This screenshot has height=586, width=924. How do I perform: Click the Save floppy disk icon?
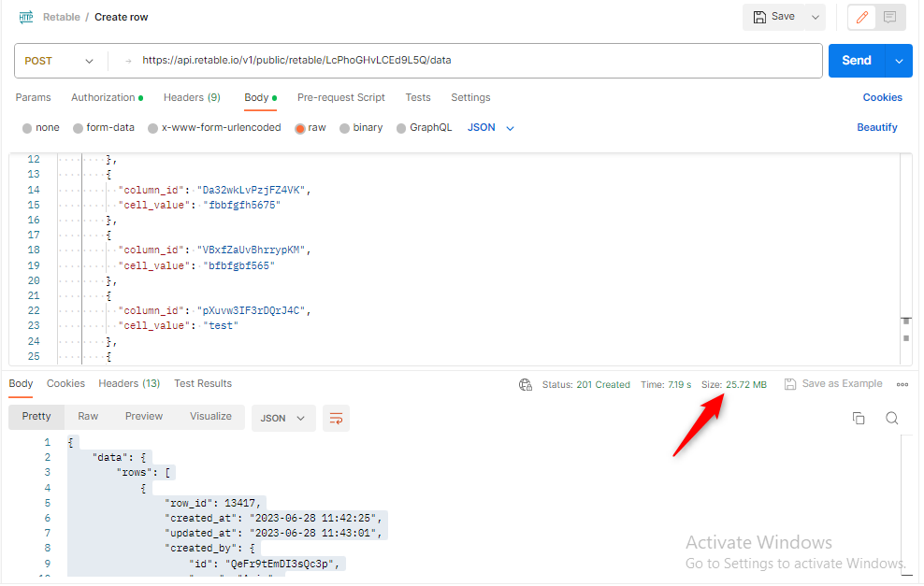pos(759,17)
